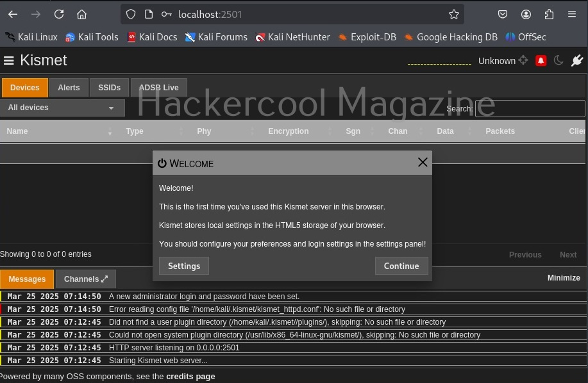The image size is (588, 383).
Task: Select 'Could not open system plugin directory' message
Action: pyautogui.click(x=294, y=335)
